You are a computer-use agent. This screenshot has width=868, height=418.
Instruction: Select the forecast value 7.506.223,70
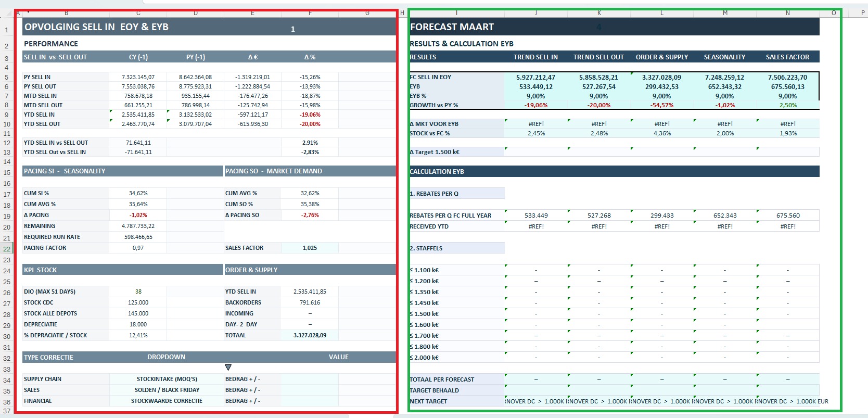pyautogui.click(x=787, y=77)
